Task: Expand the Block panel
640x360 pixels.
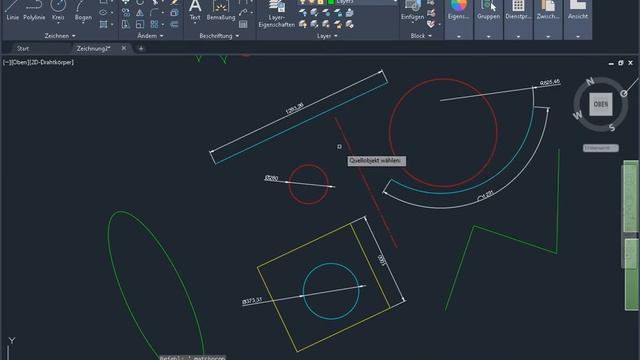Action: click(x=421, y=36)
